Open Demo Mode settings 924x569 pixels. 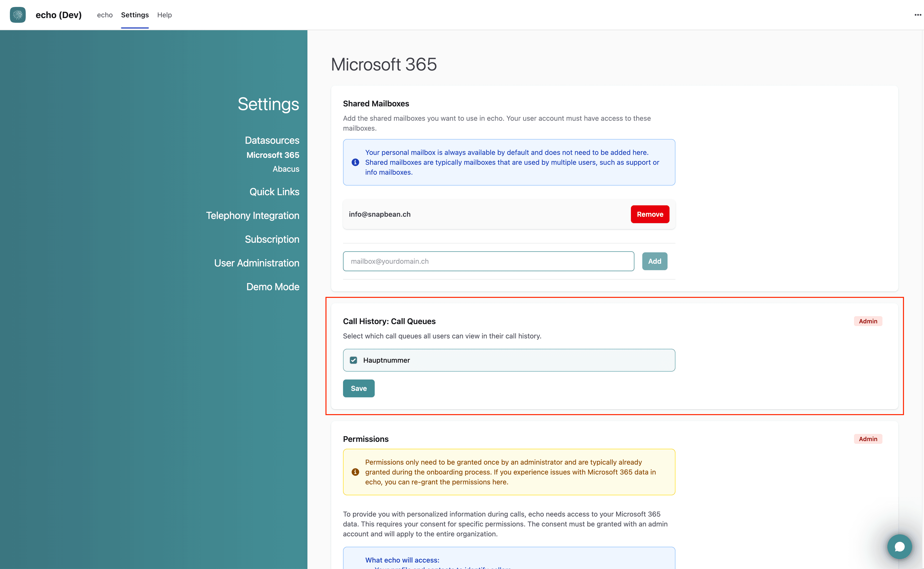(x=273, y=287)
